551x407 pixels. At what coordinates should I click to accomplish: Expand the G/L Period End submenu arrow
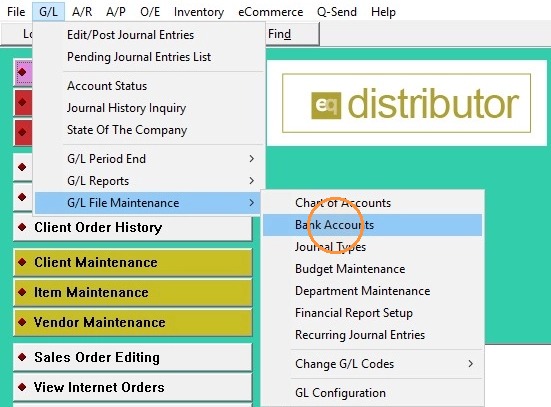click(x=252, y=159)
